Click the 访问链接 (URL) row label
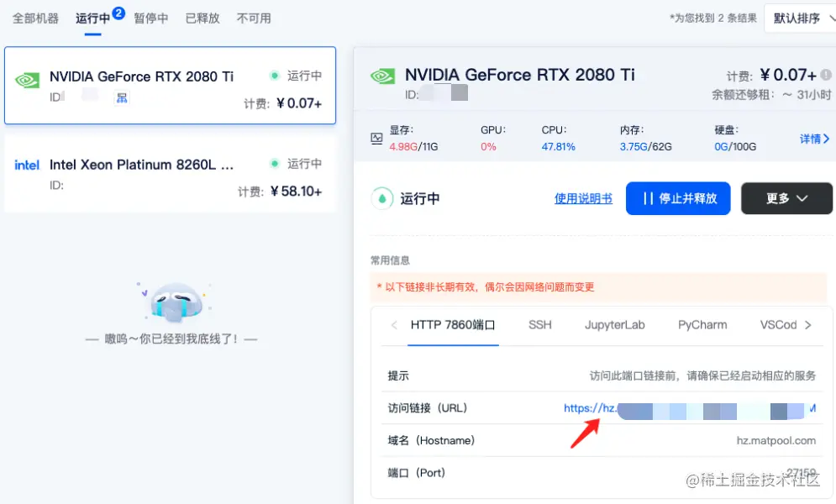 [x=428, y=408]
